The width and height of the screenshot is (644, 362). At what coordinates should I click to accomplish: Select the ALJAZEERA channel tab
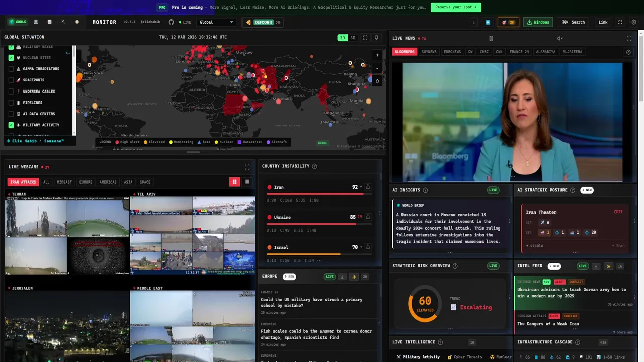coord(573,52)
